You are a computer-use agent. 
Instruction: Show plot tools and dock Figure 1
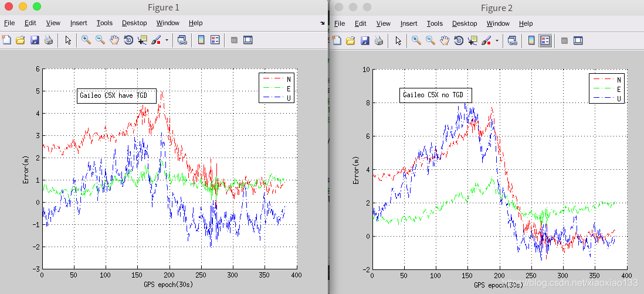248,40
